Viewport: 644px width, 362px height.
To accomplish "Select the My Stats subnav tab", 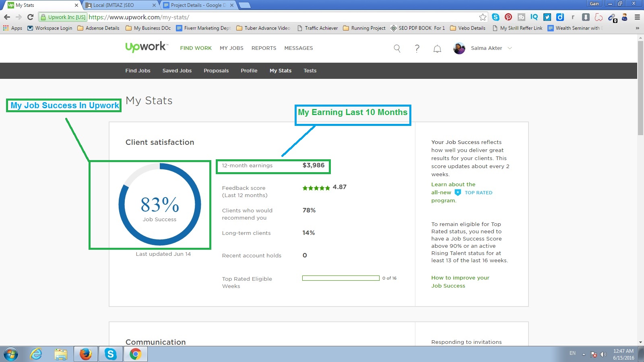I will [x=280, y=71].
